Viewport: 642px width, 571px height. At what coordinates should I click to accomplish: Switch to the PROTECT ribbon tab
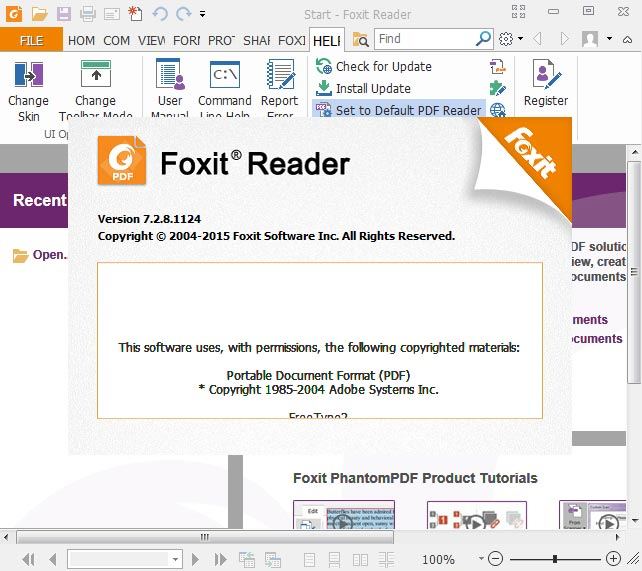pos(222,41)
